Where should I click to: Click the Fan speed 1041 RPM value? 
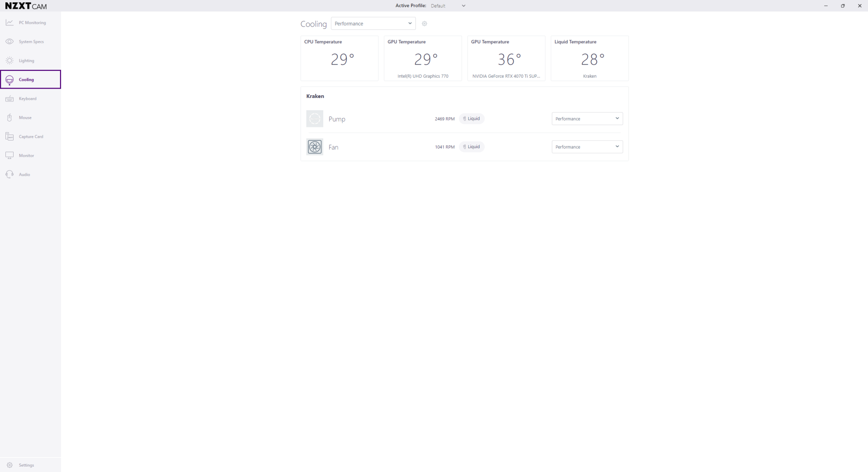click(x=445, y=147)
